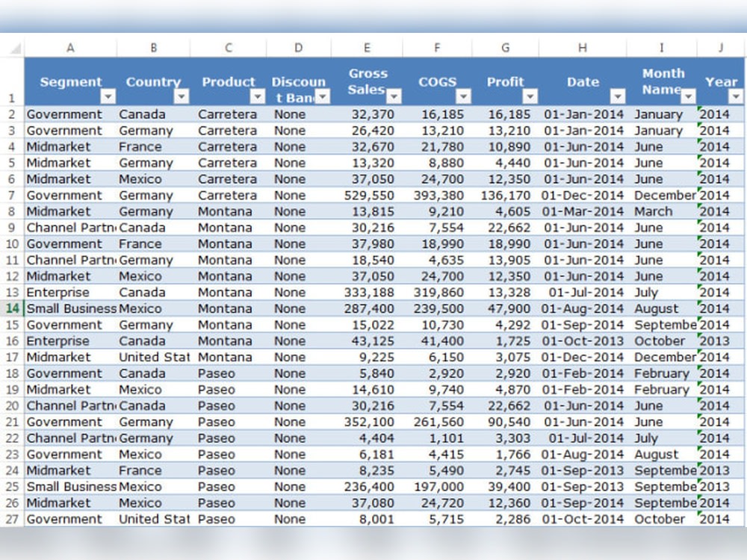Click United Stat cell in row 17
Screen dimensions: 747x560
pyautogui.click(x=153, y=357)
